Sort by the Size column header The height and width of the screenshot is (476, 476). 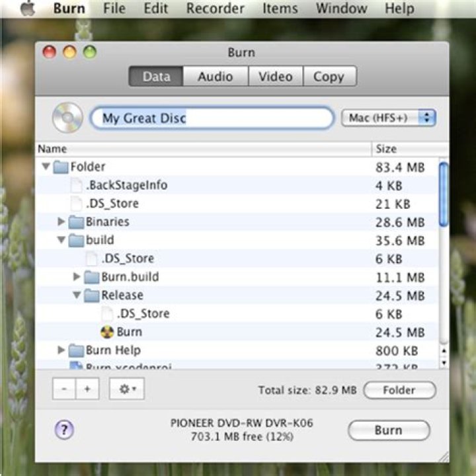pos(411,149)
